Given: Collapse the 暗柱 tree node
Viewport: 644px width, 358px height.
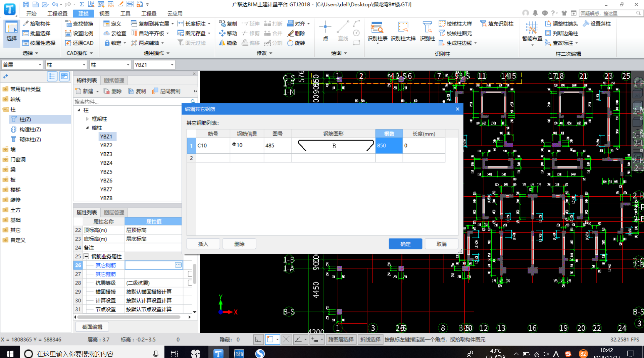Looking at the screenshot, I should point(87,127).
